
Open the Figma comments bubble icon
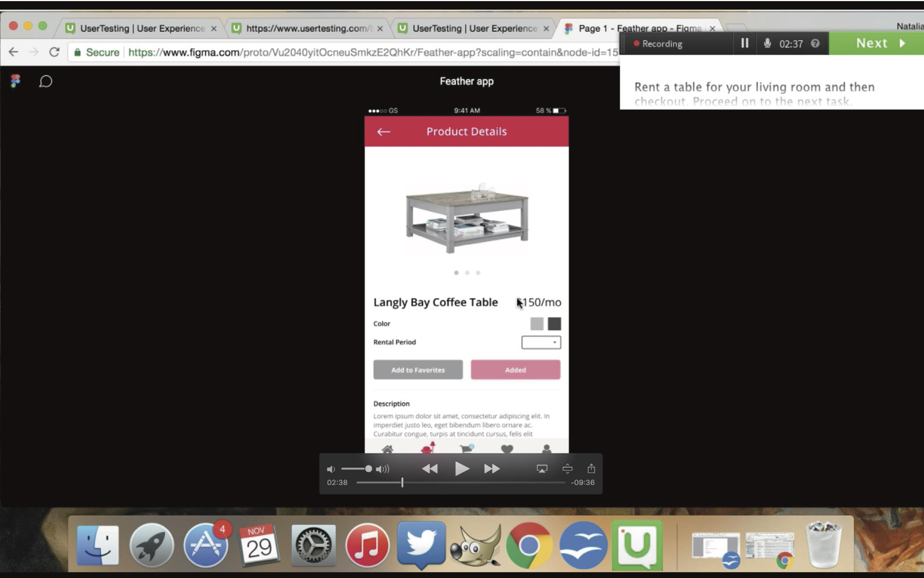[45, 81]
